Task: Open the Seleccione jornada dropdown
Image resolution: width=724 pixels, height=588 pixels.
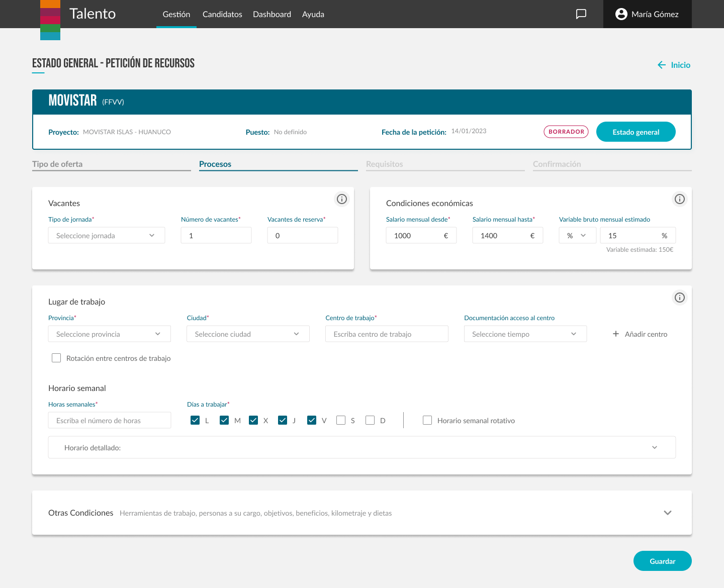Action: (x=107, y=235)
